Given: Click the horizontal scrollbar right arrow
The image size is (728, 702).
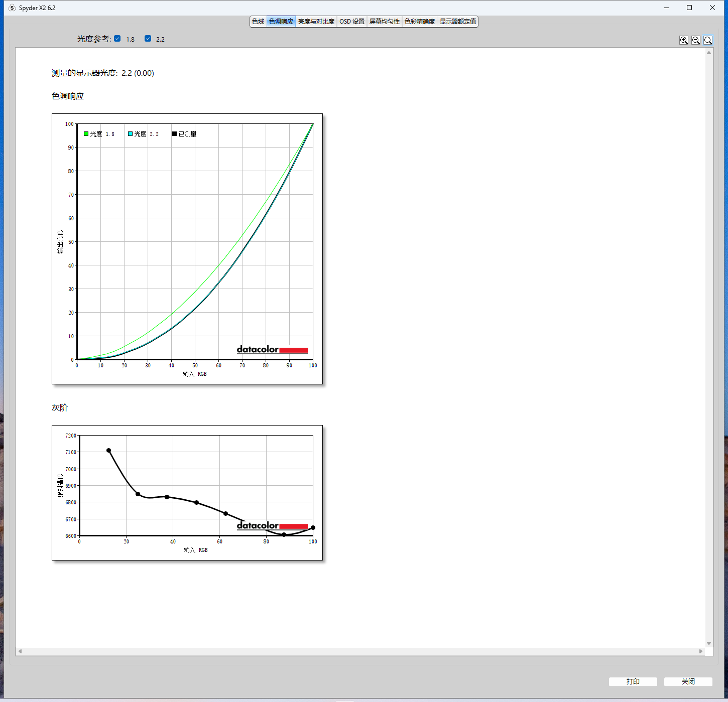Looking at the screenshot, I should pos(701,651).
